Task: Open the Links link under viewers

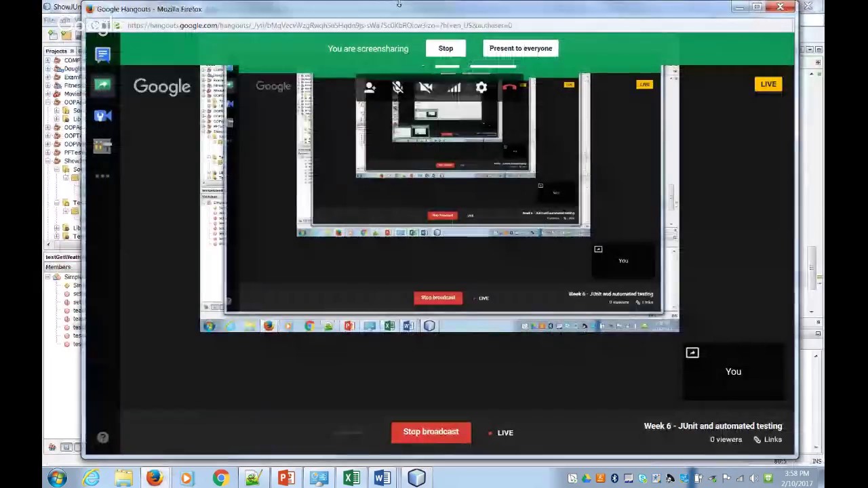Action: [x=768, y=439]
